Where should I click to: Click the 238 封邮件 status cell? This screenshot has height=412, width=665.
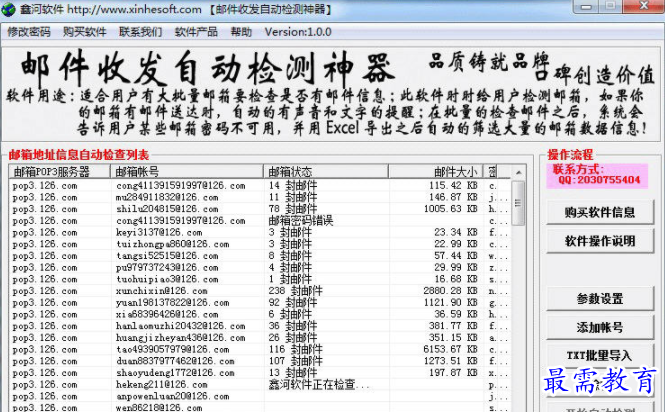click(x=296, y=291)
